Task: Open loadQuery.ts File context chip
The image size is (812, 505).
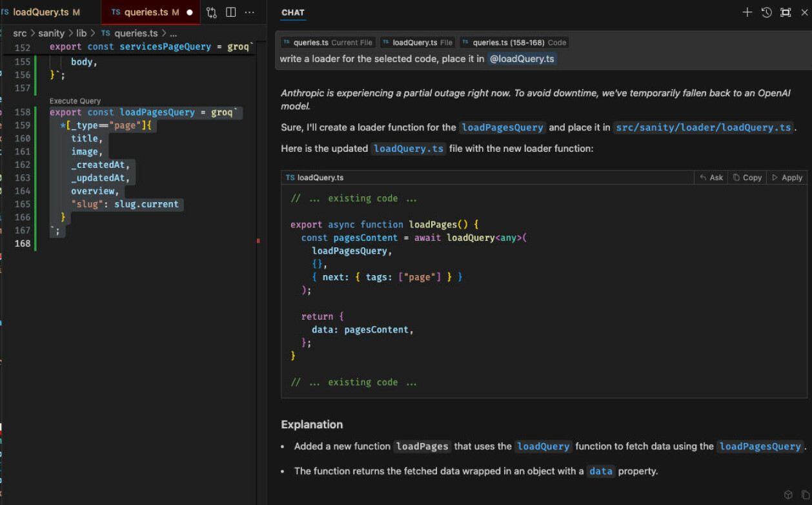Action: [x=418, y=43]
